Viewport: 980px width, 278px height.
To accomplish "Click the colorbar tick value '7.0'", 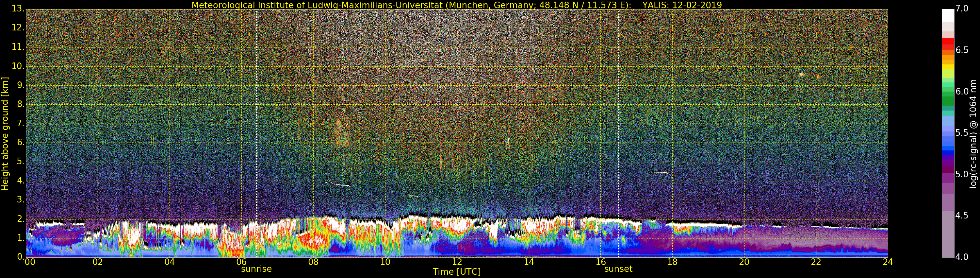I will tap(962, 9).
